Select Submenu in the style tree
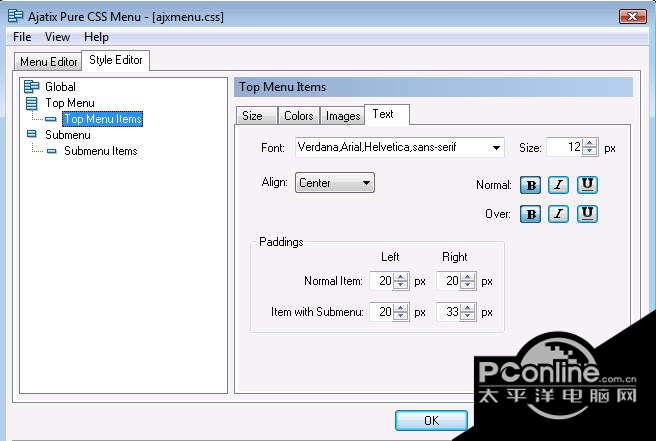This screenshot has width=656, height=441. (x=68, y=135)
